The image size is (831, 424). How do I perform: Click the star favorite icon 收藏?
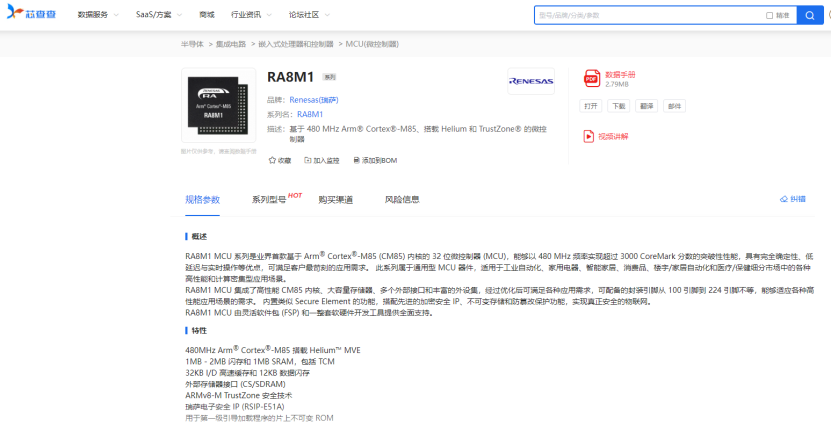click(272, 160)
